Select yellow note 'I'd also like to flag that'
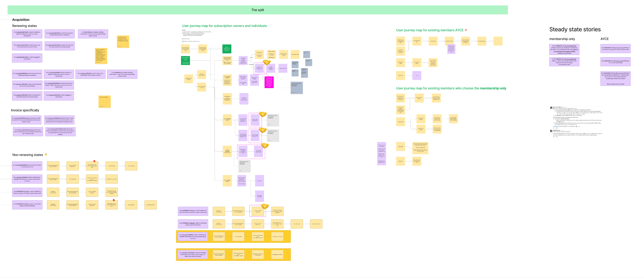The height and width of the screenshot is (278, 644). 104,102
